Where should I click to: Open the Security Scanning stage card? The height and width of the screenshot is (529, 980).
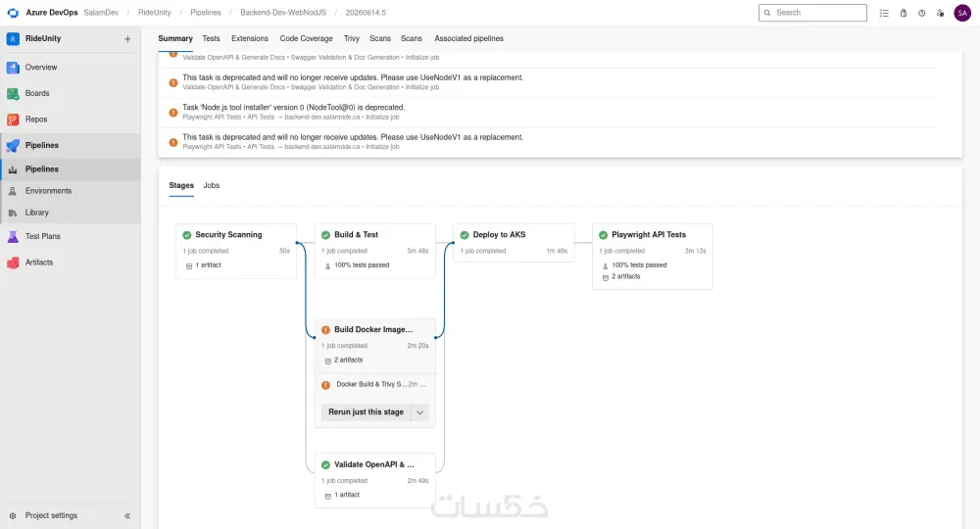coord(236,251)
